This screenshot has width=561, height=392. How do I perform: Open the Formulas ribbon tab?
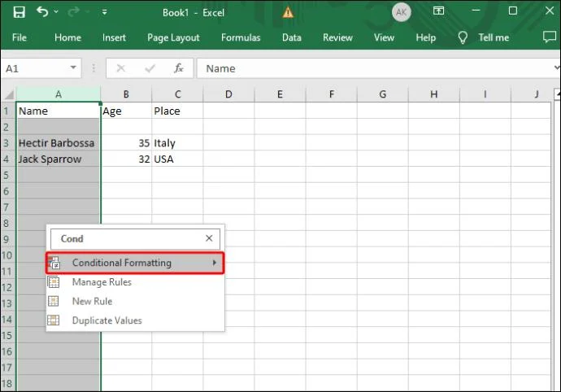pyautogui.click(x=241, y=37)
